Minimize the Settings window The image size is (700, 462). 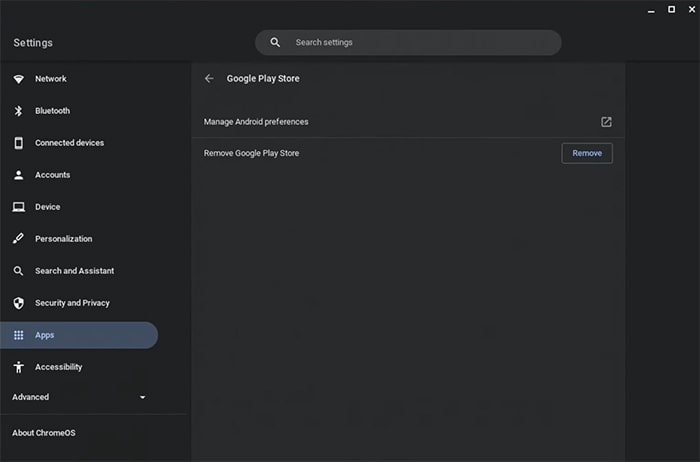pyautogui.click(x=651, y=10)
